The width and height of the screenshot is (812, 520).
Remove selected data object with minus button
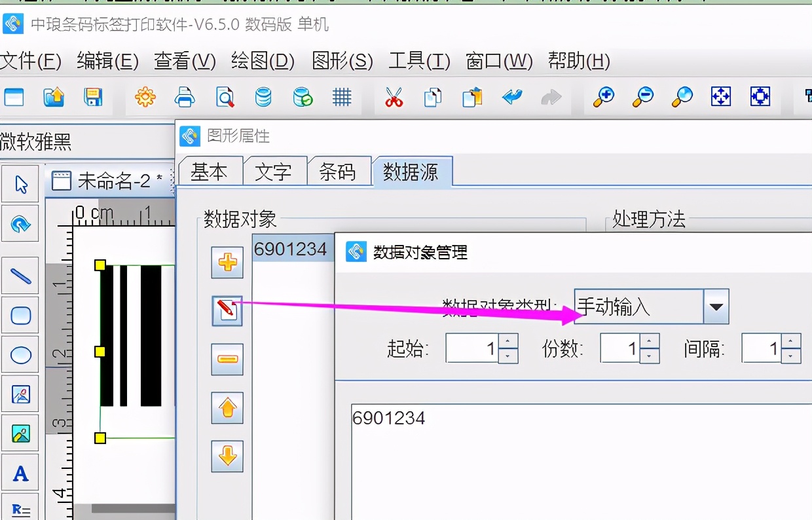pyautogui.click(x=227, y=359)
